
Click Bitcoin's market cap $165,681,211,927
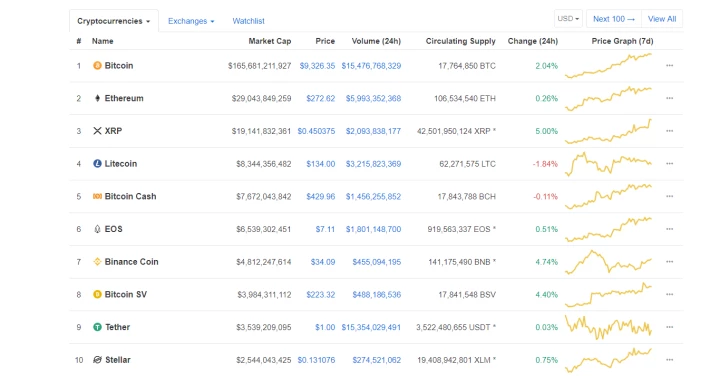tap(259, 66)
